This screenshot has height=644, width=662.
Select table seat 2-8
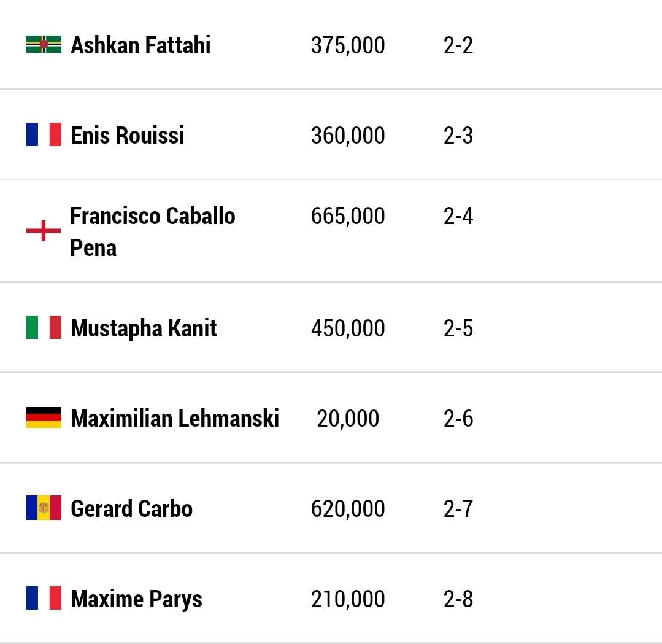click(x=458, y=599)
